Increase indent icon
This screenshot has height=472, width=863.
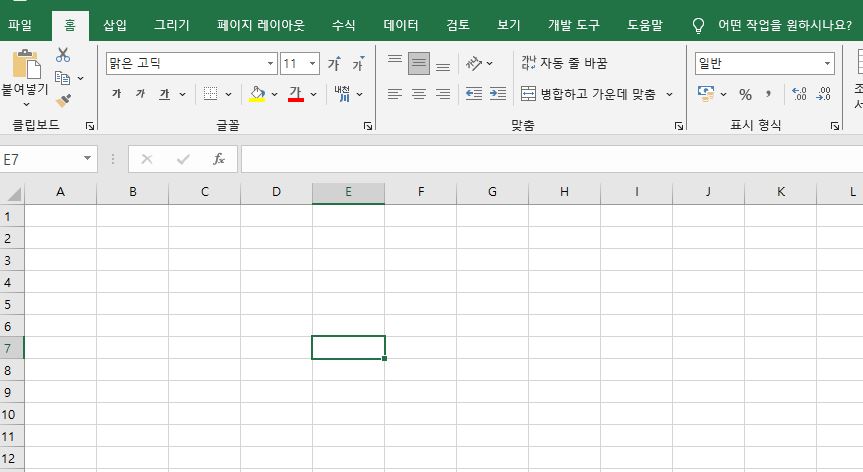tap(498, 94)
